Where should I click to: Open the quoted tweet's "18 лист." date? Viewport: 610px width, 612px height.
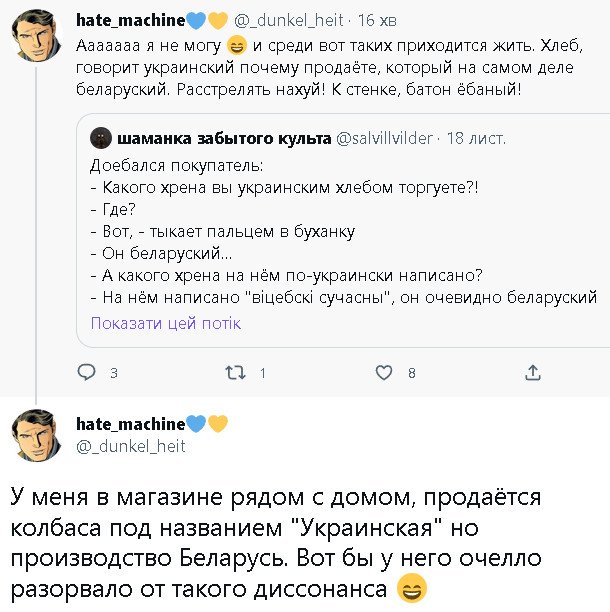click(475, 137)
